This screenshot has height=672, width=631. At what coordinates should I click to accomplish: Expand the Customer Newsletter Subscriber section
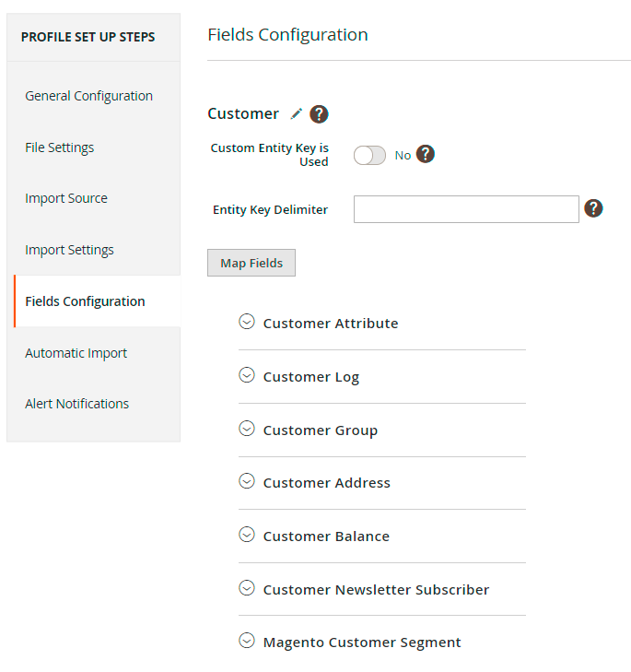pos(375,590)
